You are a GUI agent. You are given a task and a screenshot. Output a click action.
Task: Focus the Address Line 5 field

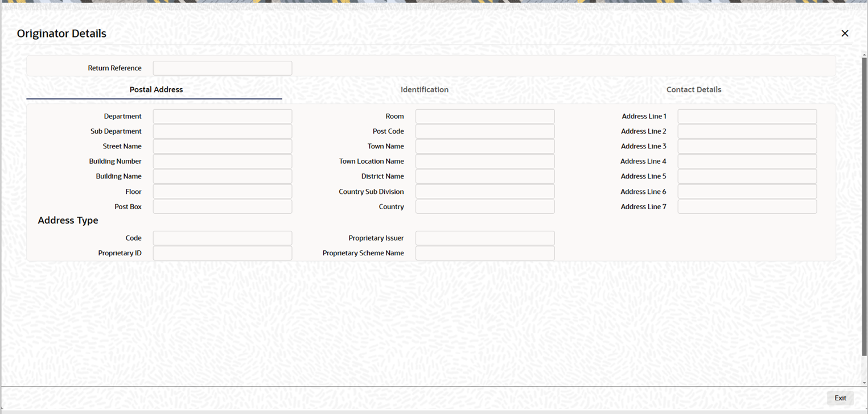pos(747,177)
